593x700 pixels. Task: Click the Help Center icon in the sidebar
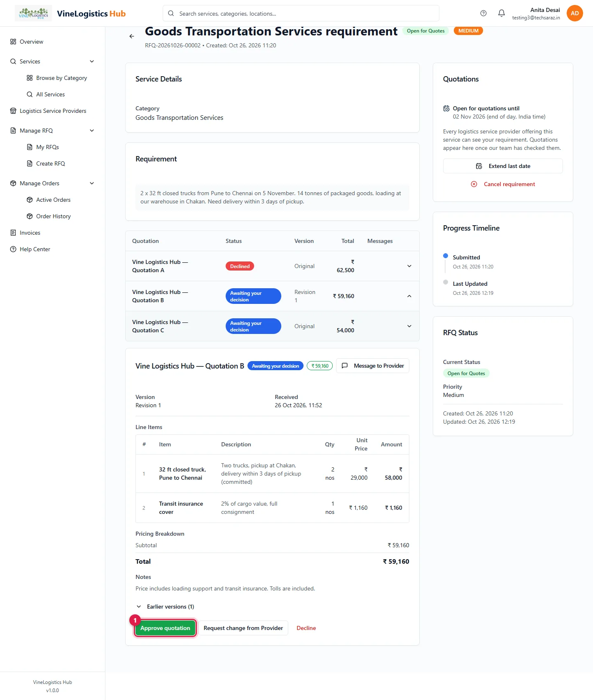[x=13, y=249]
